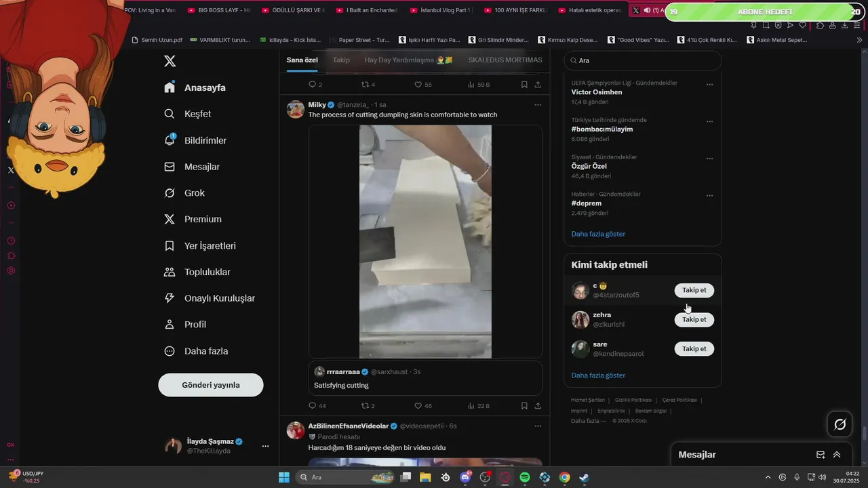Like Milky's post with 46 likes

423,406
